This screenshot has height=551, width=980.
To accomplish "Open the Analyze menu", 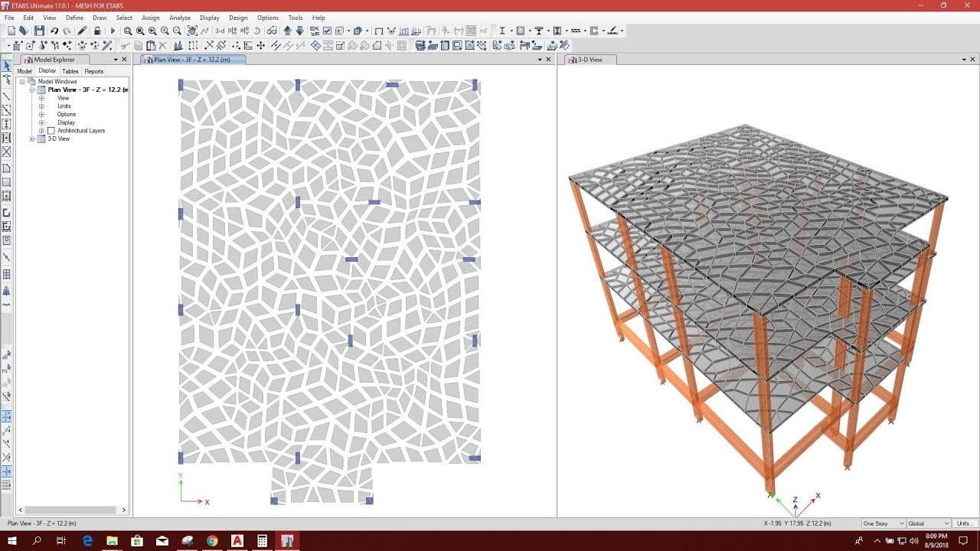I will click(180, 18).
